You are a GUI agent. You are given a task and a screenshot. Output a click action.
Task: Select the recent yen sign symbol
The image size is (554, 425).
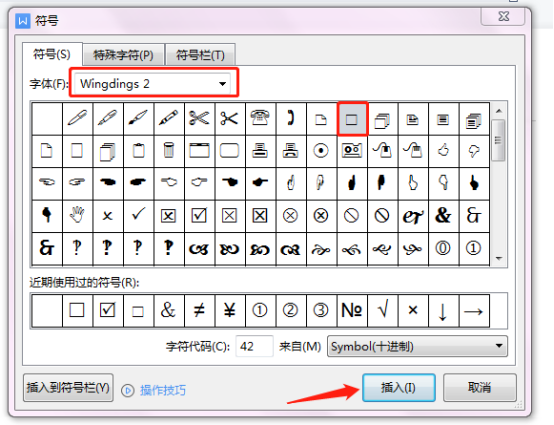coord(229,311)
